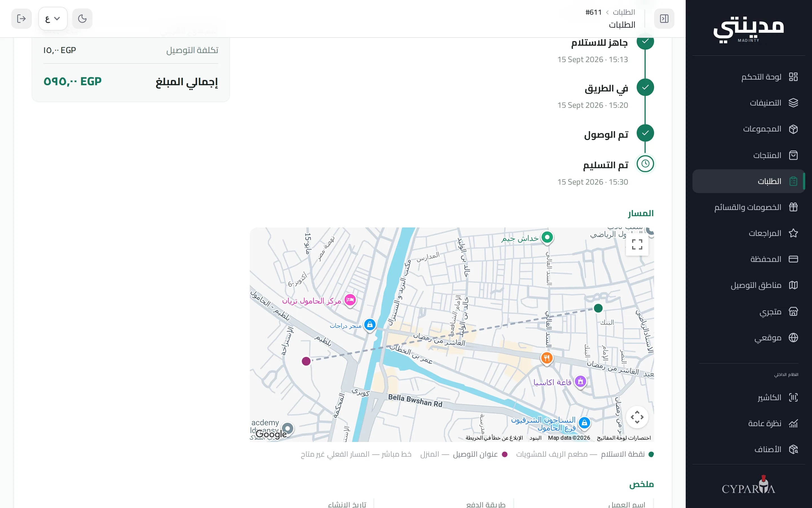Open المنتجات products page
Viewport: 812px width, 508px height.
[x=749, y=155]
